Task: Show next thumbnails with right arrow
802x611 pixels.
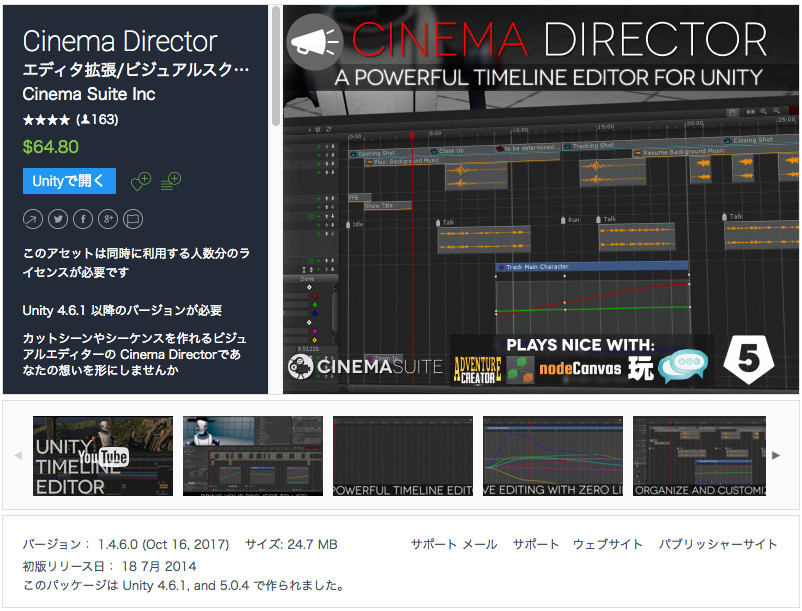Action: [x=776, y=455]
